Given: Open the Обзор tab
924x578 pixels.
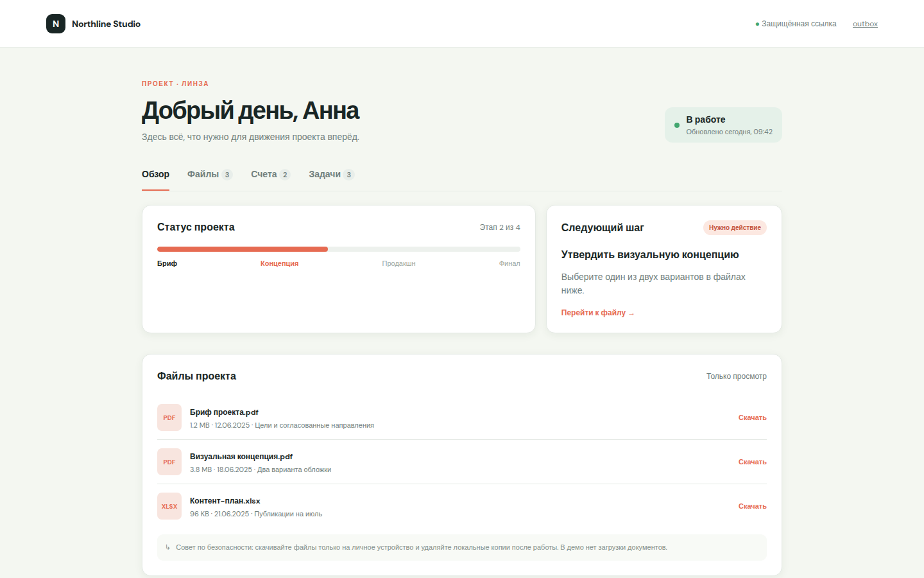Looking at the screenshot, I should 155,175.
